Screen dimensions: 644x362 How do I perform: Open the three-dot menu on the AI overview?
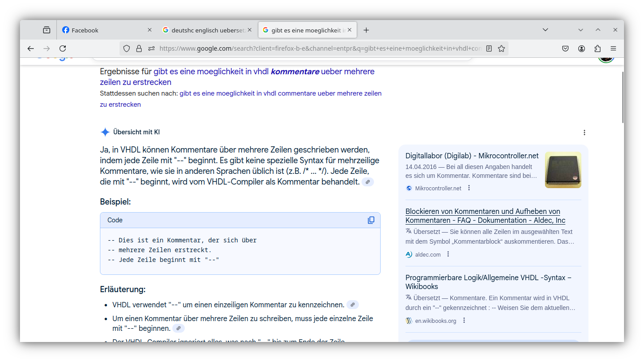(584, 132)
